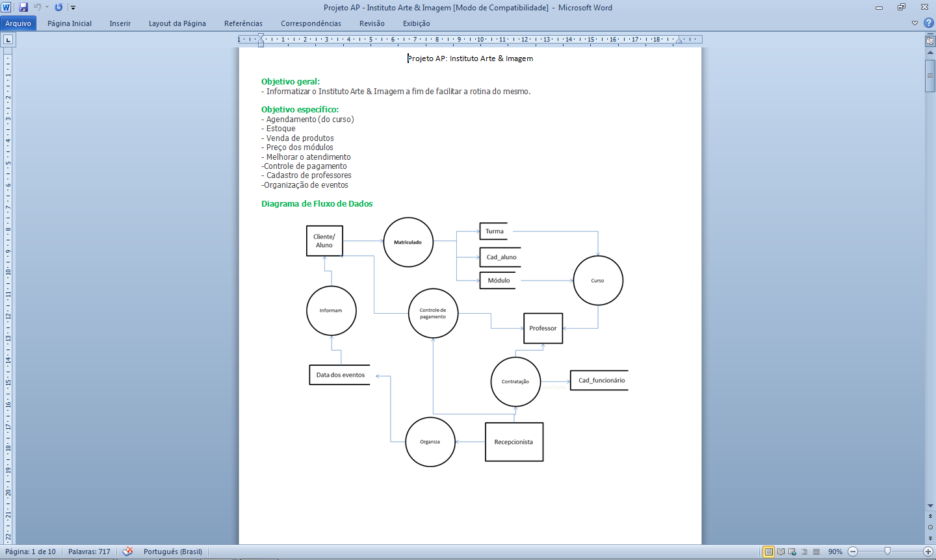Click the vertical scrollbar thumb
Screen dimensions: 936x560
[930, 75]
